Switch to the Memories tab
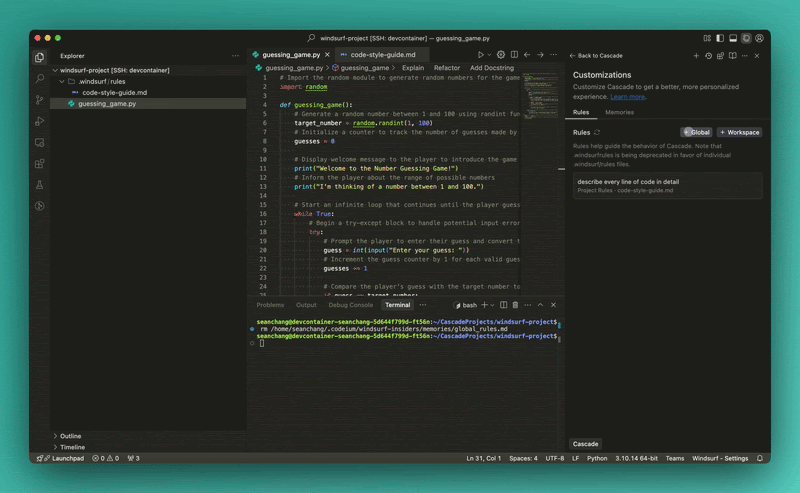Screen dimensions: 800x493 pyautogui.click(x=619, y=112)
